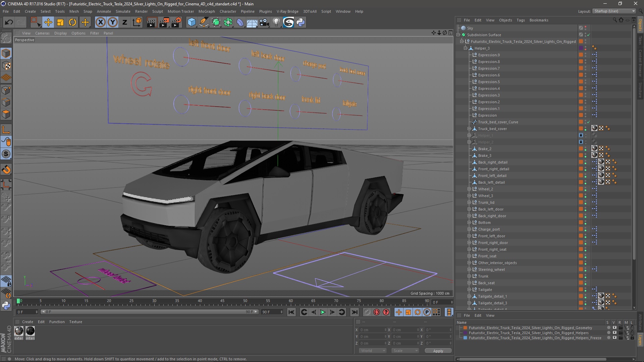Click the blue deformer bend icon
The image size is (644, 362).
240,22
